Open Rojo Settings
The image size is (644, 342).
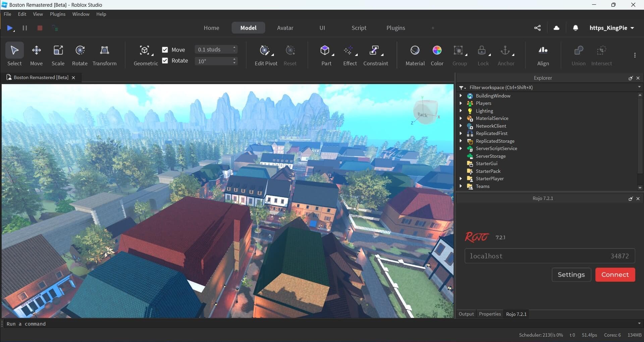point(571,275)
